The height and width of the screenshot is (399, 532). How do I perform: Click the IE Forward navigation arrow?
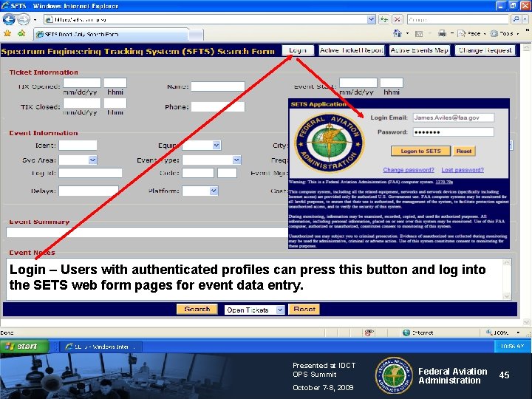pyautogui.click(x=23, y=19)
